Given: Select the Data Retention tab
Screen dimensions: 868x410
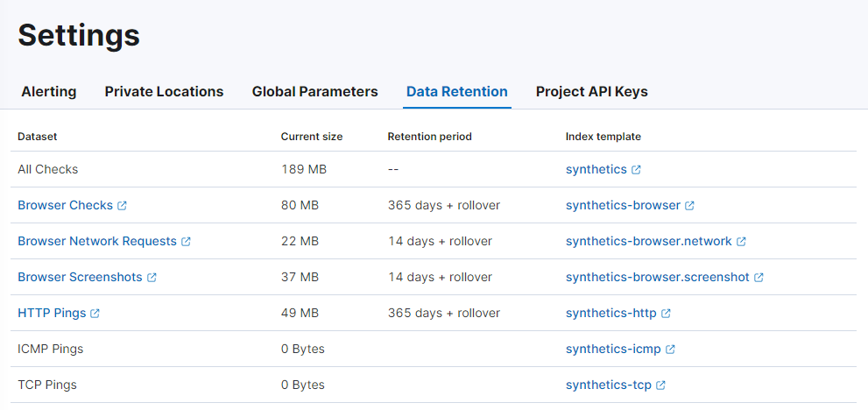Looking at the screenshot, I should pos(456,91).
